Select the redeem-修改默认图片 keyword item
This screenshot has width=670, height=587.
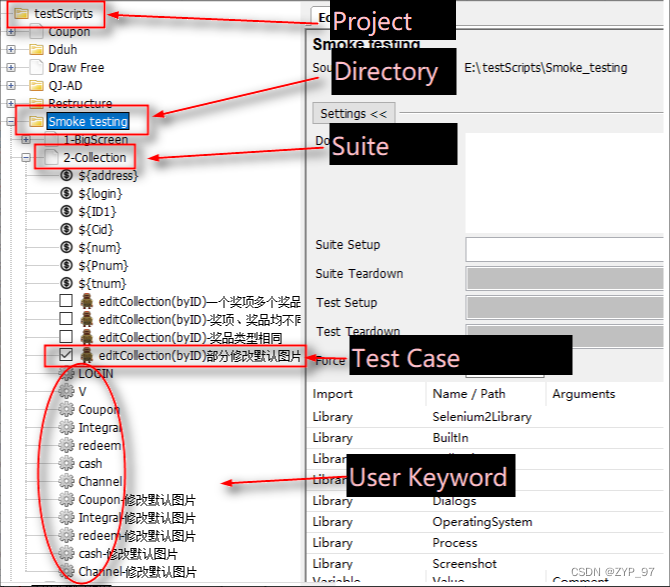click(x=137, y=536)
